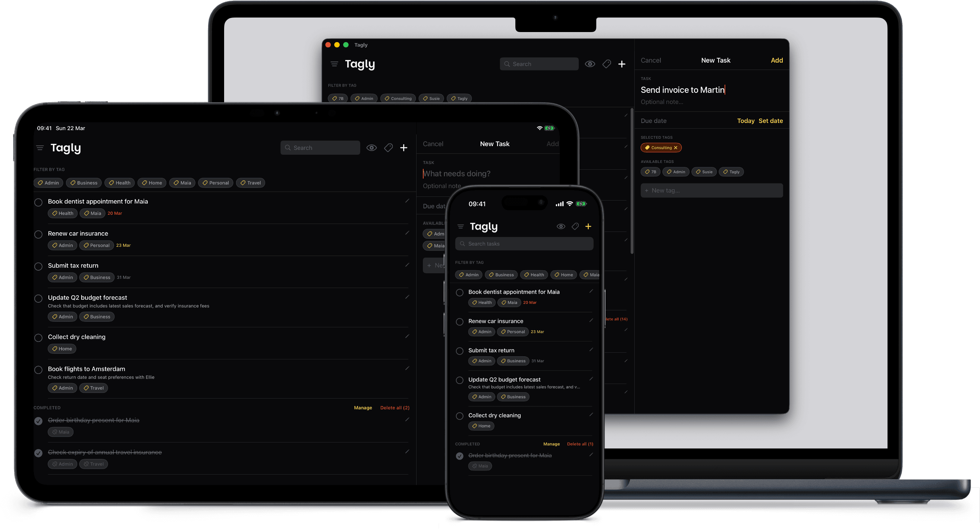Toggle the eye icon on the iPad toolbar
This screenshot has height=529, width=980.
click(371, 148)
